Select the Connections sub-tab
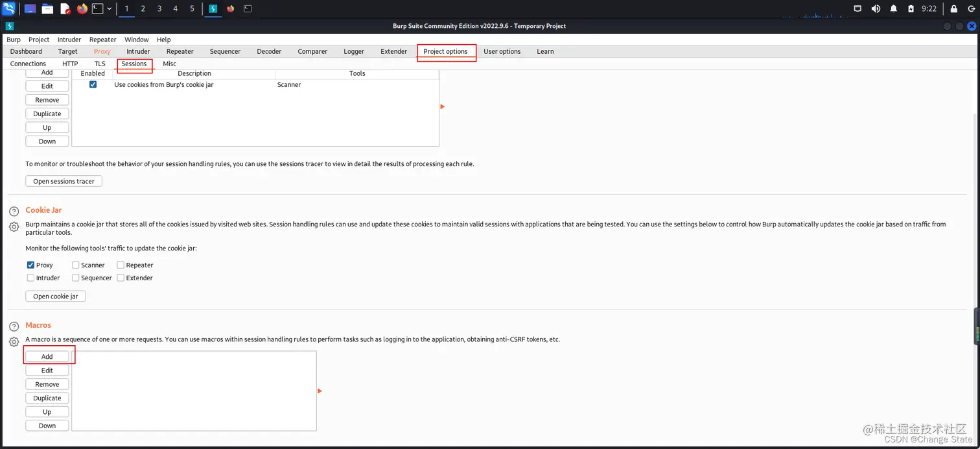The width and height of the screenshot is (980, 449). pos(28,64)
